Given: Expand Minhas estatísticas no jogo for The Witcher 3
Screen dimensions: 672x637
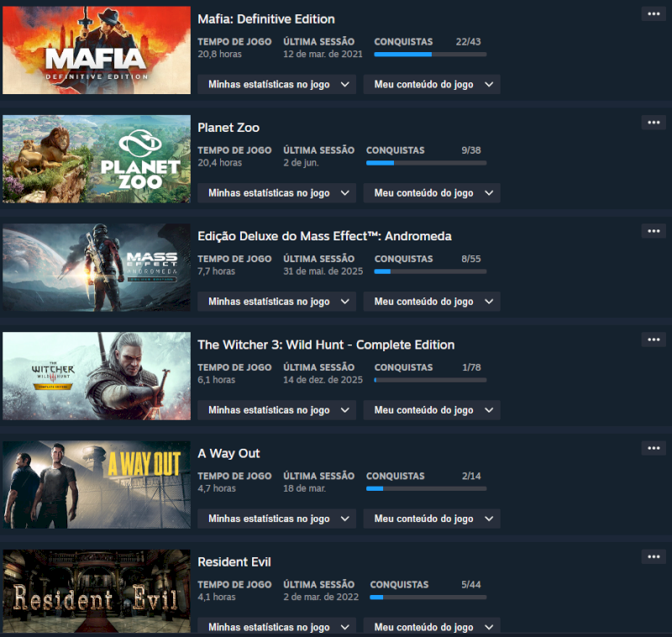Looking at the screenshot, I should 276,410.
